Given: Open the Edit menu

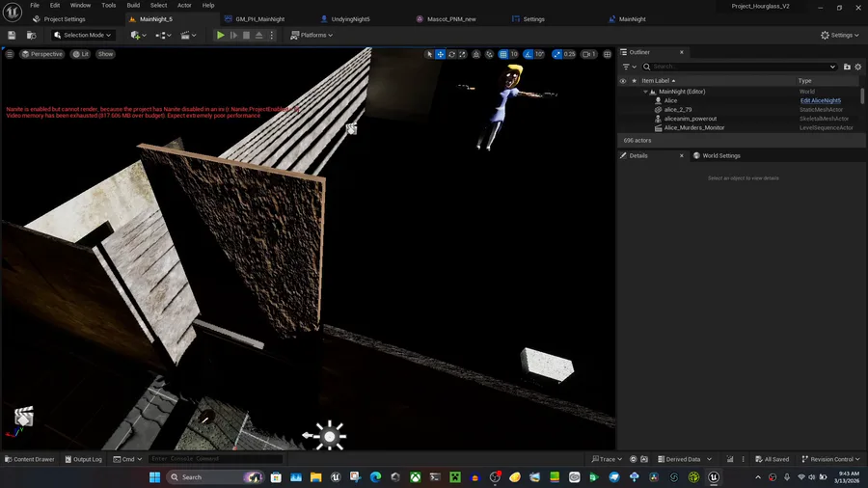Looking at the screenshot, I should (55, 5).
